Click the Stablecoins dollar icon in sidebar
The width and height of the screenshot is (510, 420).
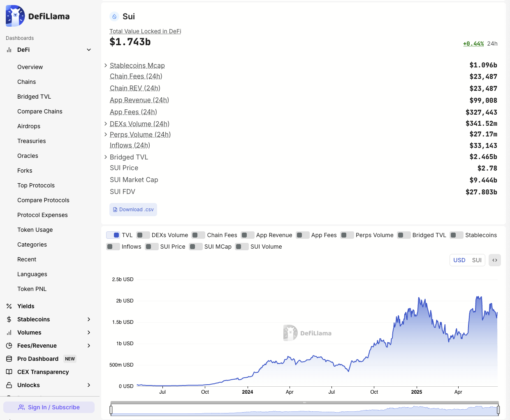[9, 319]
